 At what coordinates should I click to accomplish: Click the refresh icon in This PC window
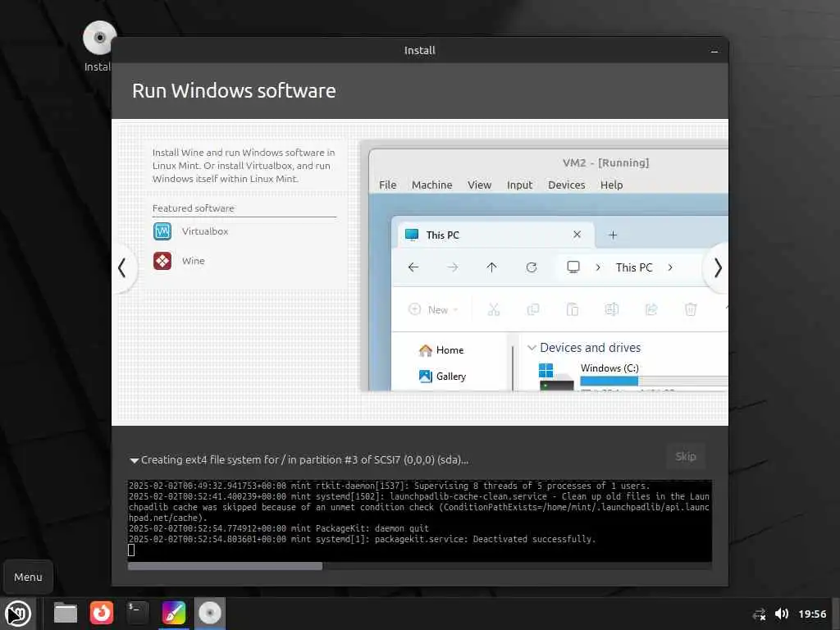pyautogui.click(x=532, y=267)
